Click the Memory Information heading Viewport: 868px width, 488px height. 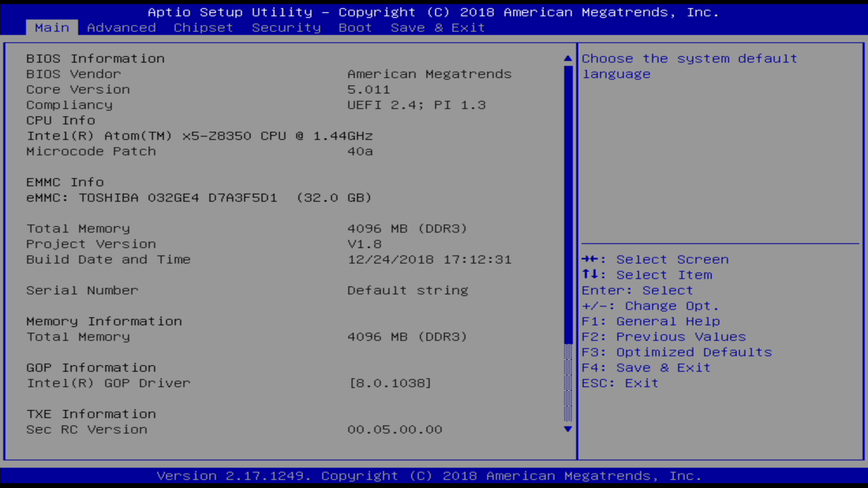click(x=104, y=321)
